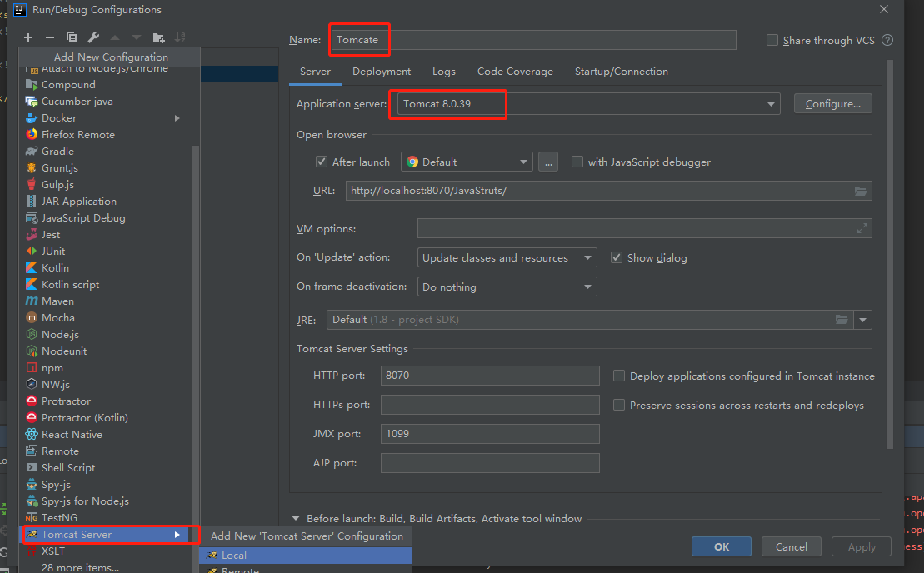Click the move into new folder icon
924x573 pixels.
click(x=158, y=37)
